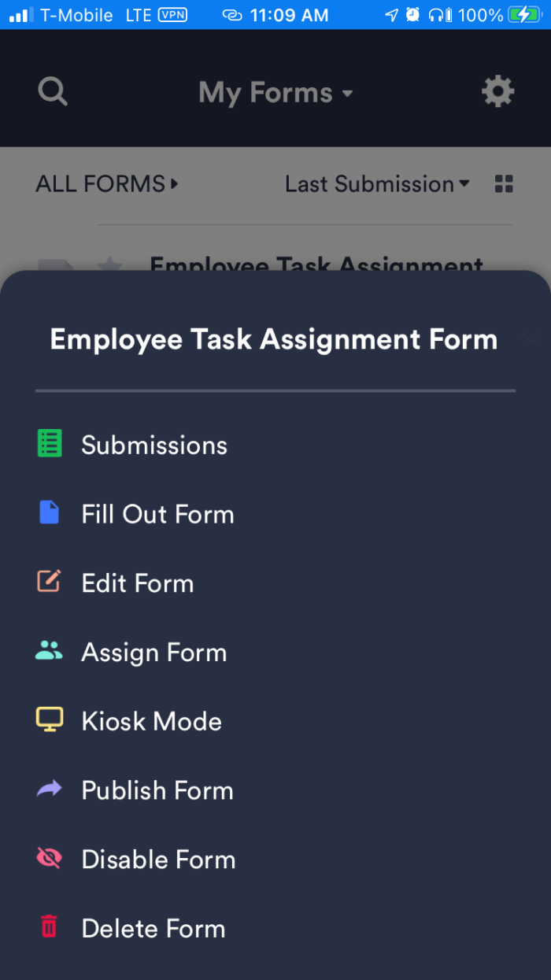Expand the My Forms dropdown
The width and height of the screenshot is (551, 980).
coord(275,93)
